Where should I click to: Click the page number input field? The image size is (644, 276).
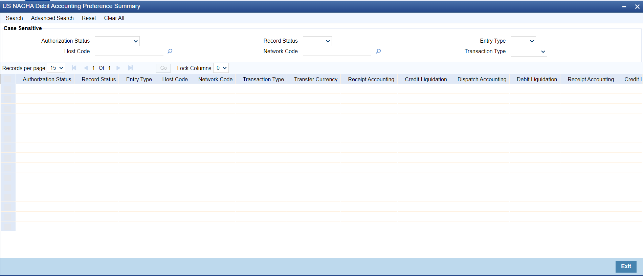[x=146, y=68]
